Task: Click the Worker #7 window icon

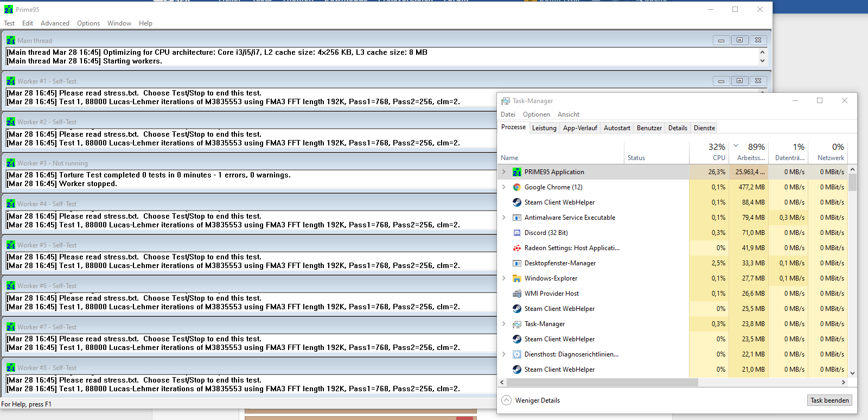Action: [x=11, y=327]
